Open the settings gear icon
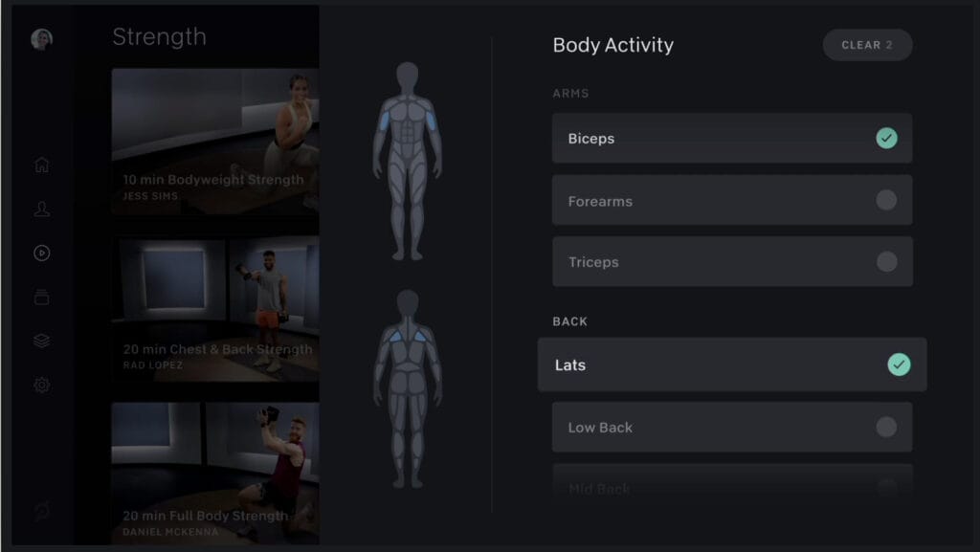This screenshot has width=980, height=552. pos(42,385)
